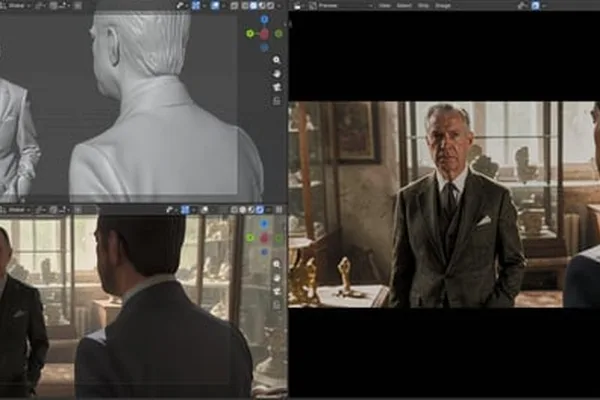Click lower blue negative Z axis in bottom gizmo

[264, 252]
